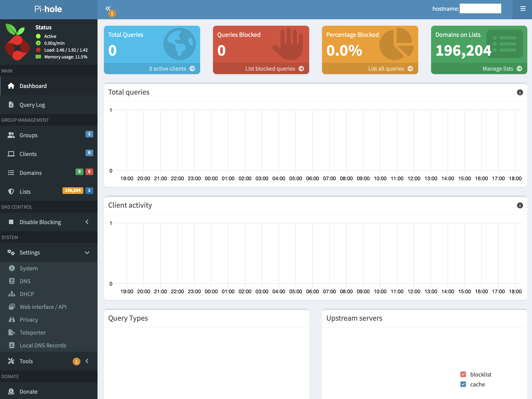Expand the Tools menu chevron
Viewport: 532px width, 399px height.
tap(87, 361)
